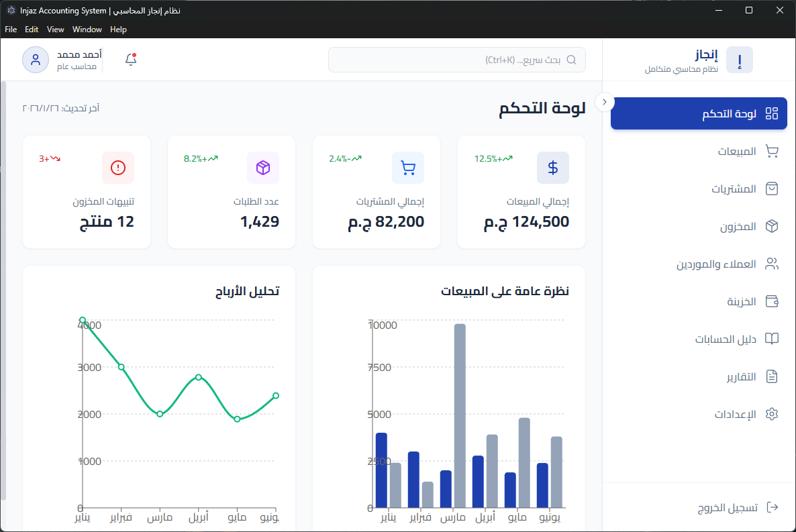
Task: Go to المبيعات (Sales) in sidebar
Action: pos(737,152)
